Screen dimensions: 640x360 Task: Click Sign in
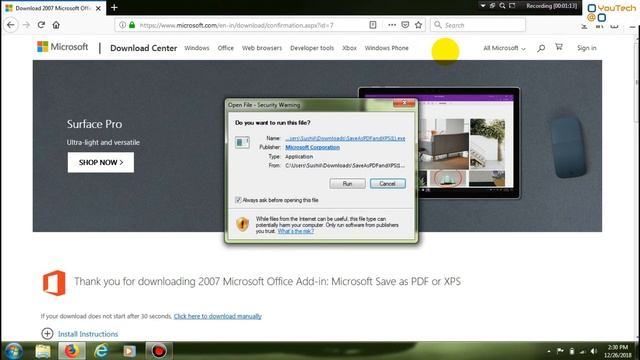(x=587, y=48)
